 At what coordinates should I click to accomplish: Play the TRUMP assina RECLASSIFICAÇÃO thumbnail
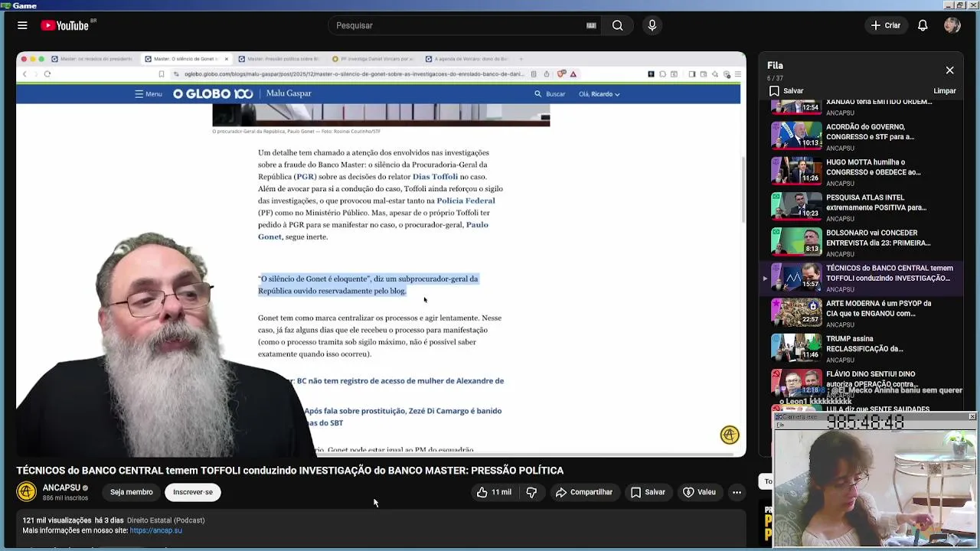click(x=796, y=347)
